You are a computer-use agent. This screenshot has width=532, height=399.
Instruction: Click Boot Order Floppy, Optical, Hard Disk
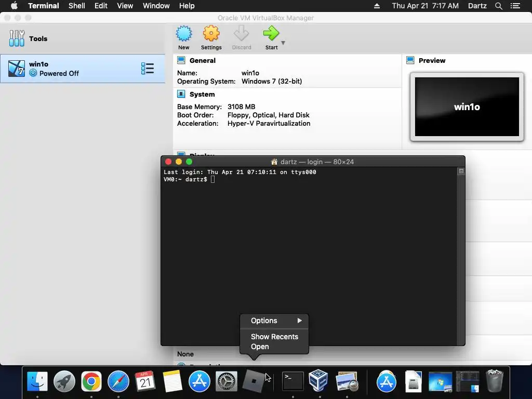[269, 115]
